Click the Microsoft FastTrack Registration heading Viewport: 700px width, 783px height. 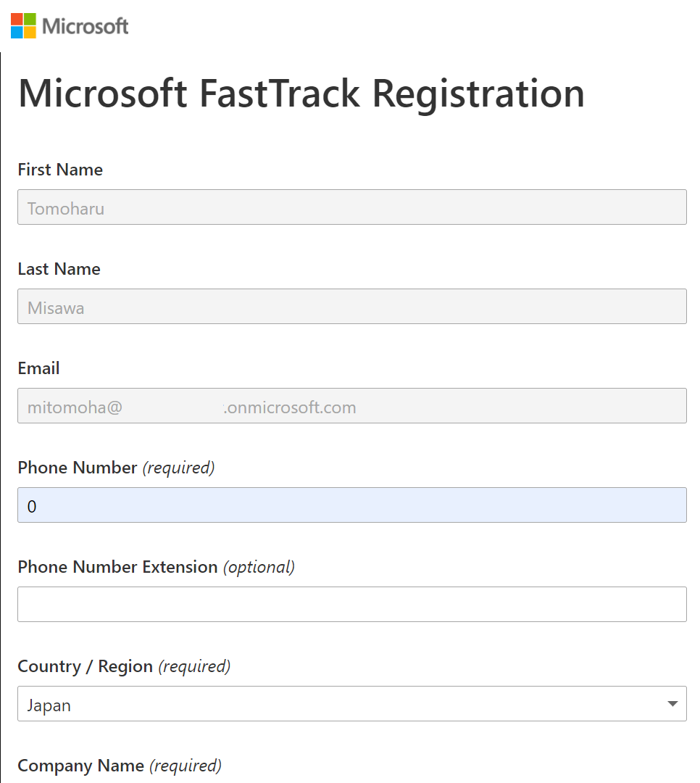point(301,94)
